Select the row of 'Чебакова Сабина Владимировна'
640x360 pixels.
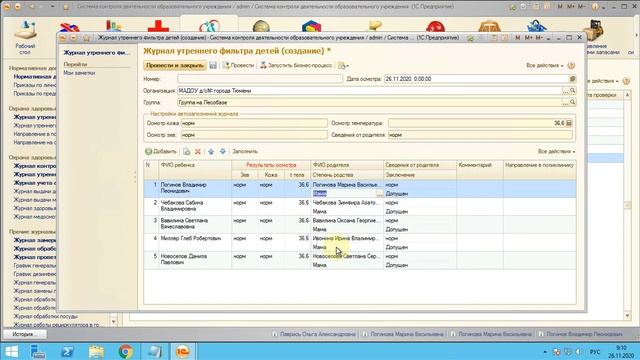(360, 207)
